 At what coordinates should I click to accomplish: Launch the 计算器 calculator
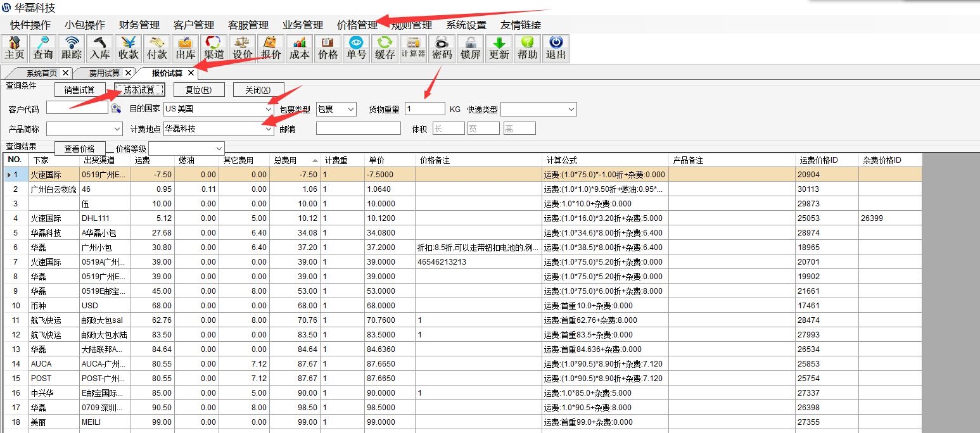click(413, 48)
